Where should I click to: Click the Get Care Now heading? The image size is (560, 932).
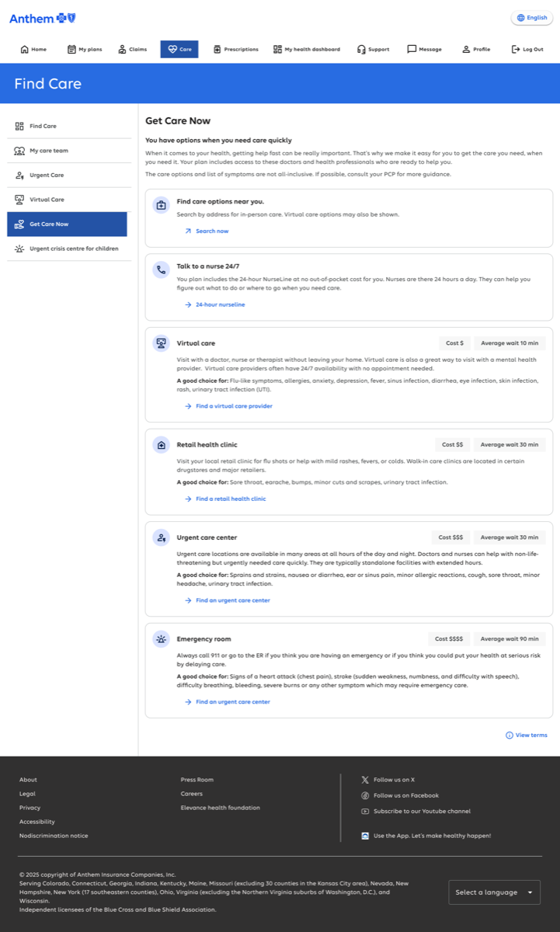[x=178, y=120]
